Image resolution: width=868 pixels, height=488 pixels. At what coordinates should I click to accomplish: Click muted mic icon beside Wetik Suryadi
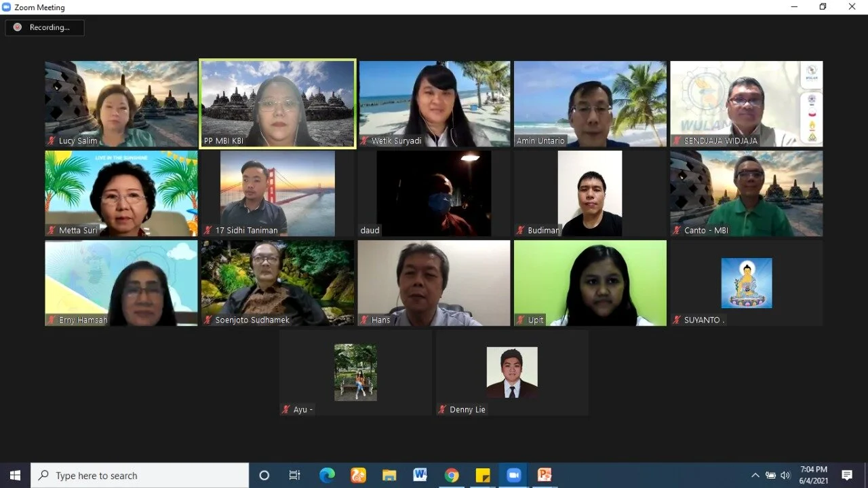[364, 141]
